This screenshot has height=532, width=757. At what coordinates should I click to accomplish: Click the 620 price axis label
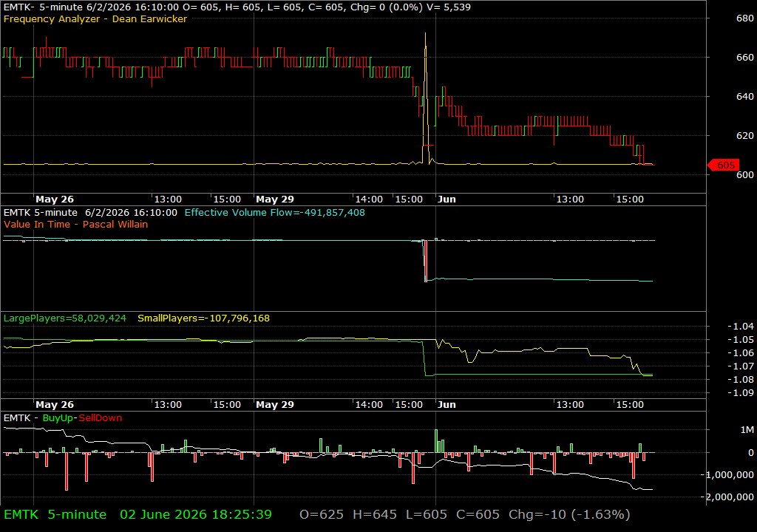[745, 136]
